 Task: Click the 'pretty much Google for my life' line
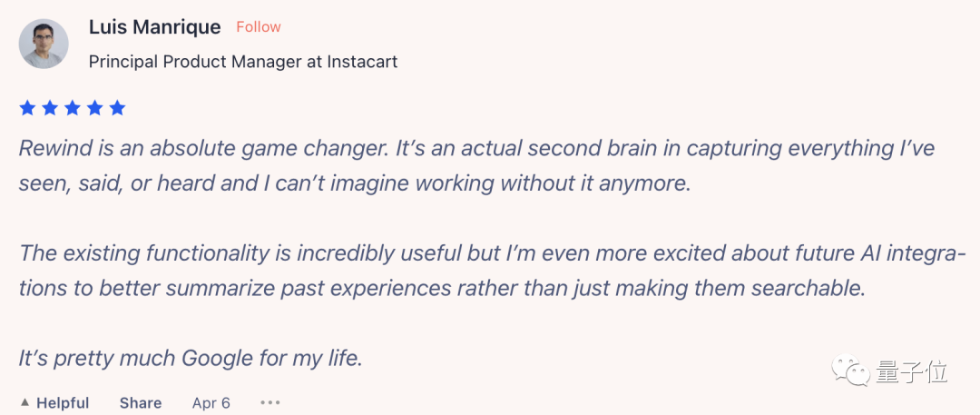point(191,358)
